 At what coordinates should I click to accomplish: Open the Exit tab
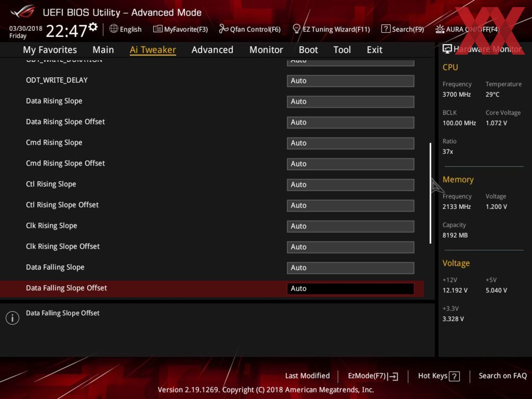[x=374, y=50]
